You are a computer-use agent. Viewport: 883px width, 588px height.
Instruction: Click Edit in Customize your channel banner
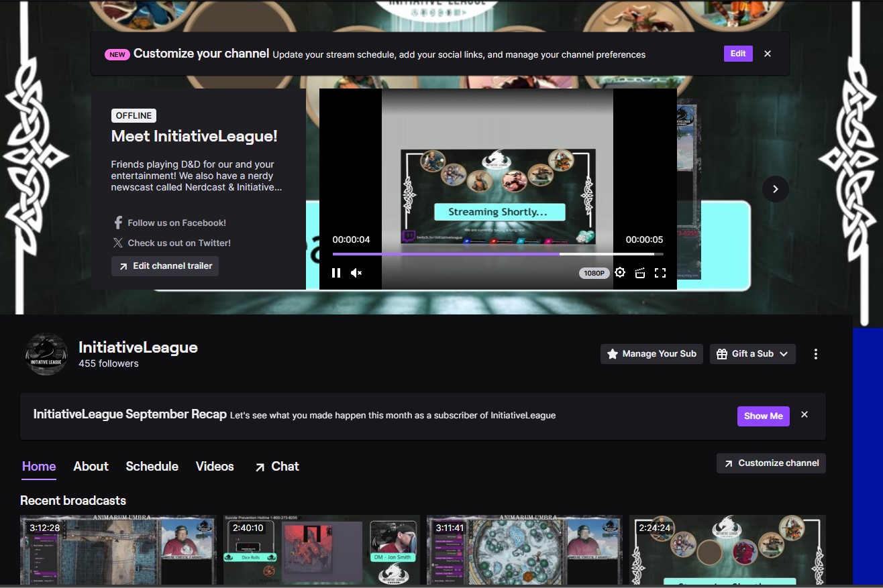point(738,54)
